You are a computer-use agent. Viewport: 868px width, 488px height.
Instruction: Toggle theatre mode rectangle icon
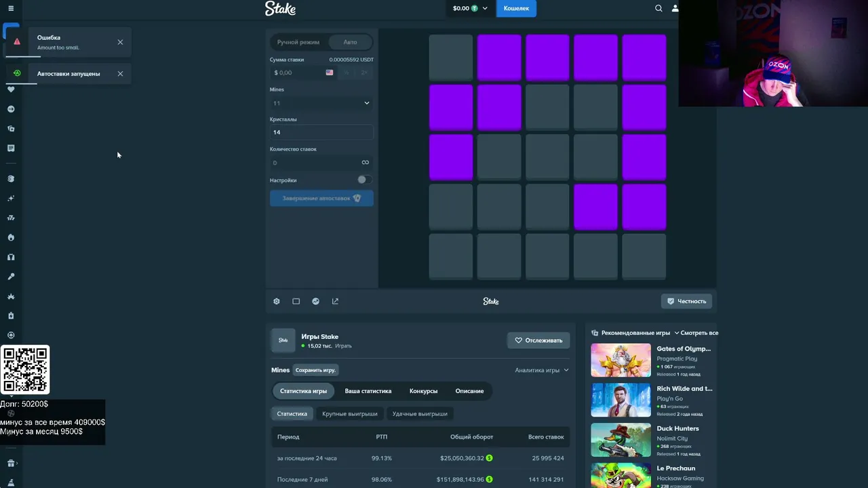[296, 302]
